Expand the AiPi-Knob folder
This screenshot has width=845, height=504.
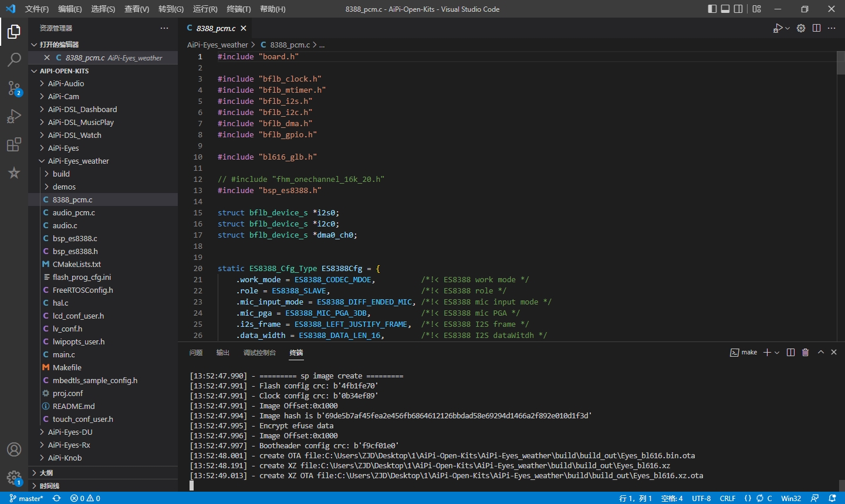[103, 458]
